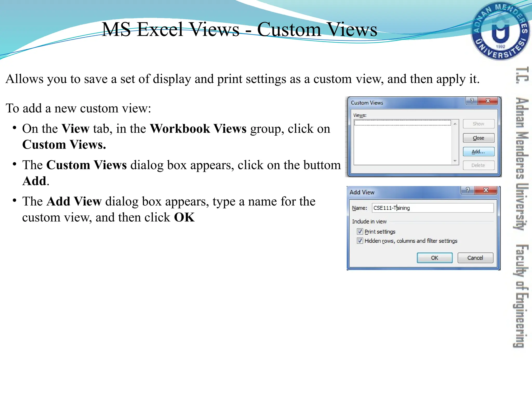
Task: Click the text 'To add a new custom view:'
Action: click(78, 108)
